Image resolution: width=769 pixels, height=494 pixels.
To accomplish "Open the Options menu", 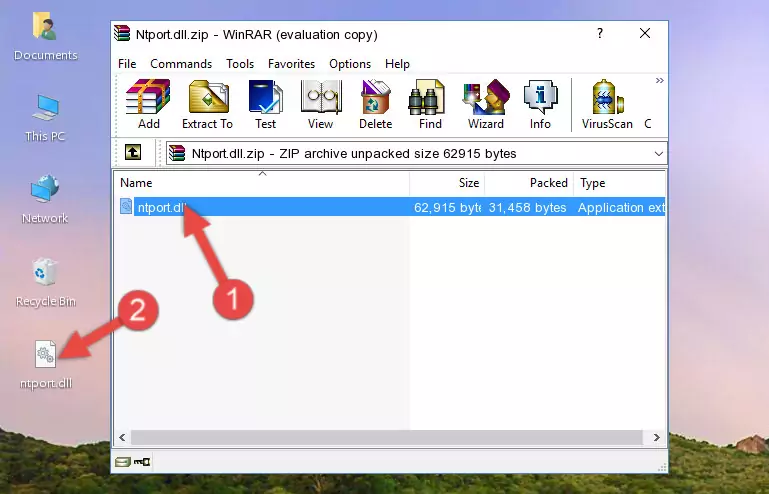I will (x=350, y=64).
